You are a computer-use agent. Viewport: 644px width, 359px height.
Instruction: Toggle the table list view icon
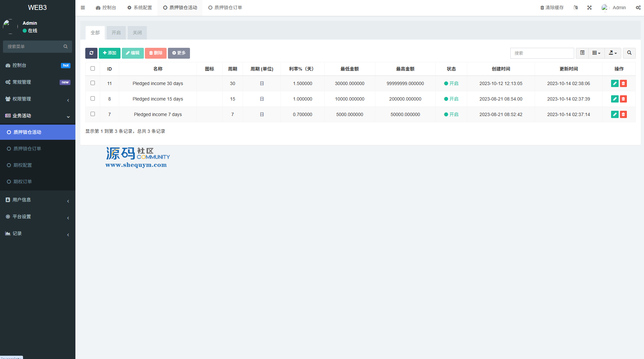(x=582, y=53)
